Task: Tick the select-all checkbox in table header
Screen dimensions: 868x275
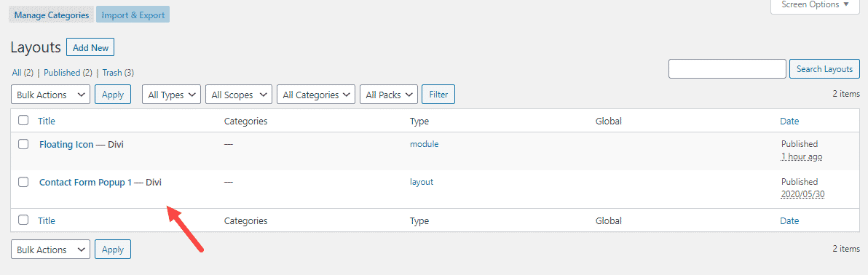Action: 23,121
